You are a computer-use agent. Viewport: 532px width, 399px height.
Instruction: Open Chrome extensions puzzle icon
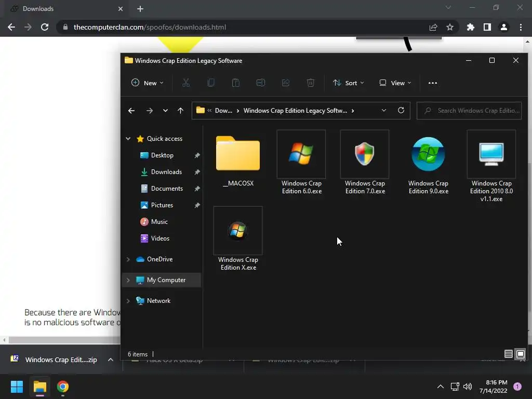[x=471, y=27]
